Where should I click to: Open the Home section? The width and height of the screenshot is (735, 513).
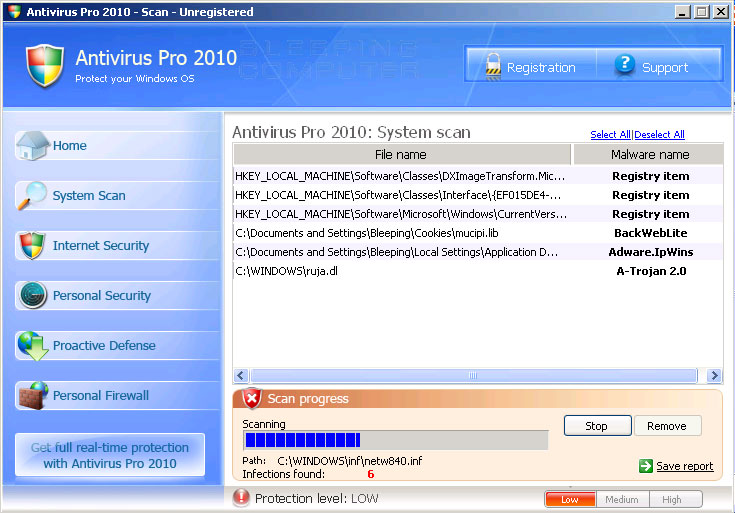tap(117, 145)
